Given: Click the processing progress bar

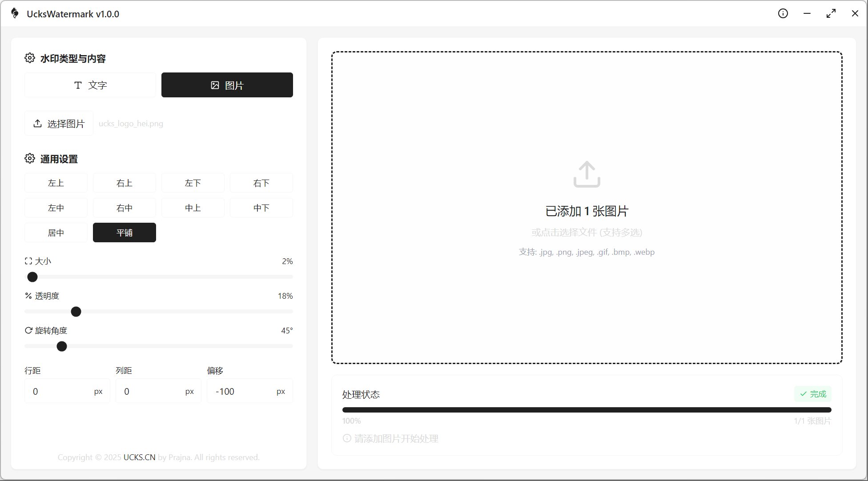Looking at the screenshot, I should pos(587,410).
